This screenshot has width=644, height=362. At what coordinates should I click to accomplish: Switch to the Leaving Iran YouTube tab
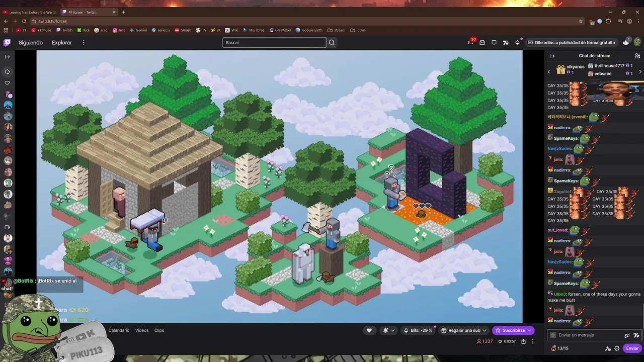29,12
